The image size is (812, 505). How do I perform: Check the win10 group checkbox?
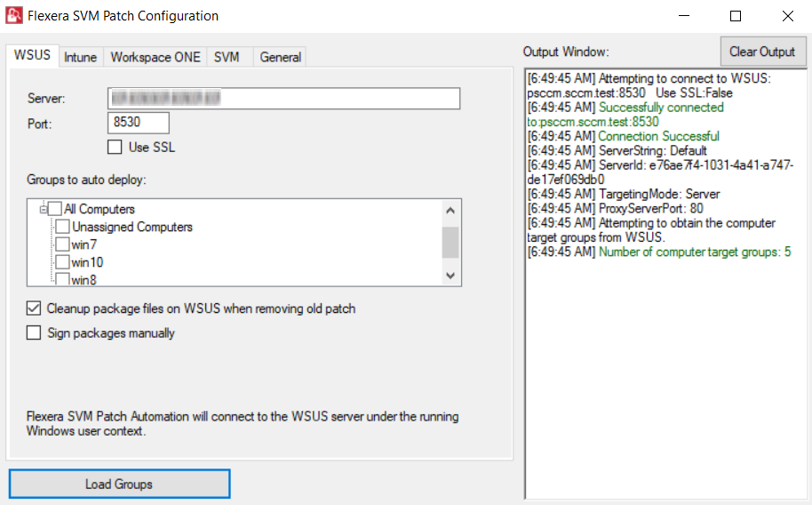[x=63, y=262]
